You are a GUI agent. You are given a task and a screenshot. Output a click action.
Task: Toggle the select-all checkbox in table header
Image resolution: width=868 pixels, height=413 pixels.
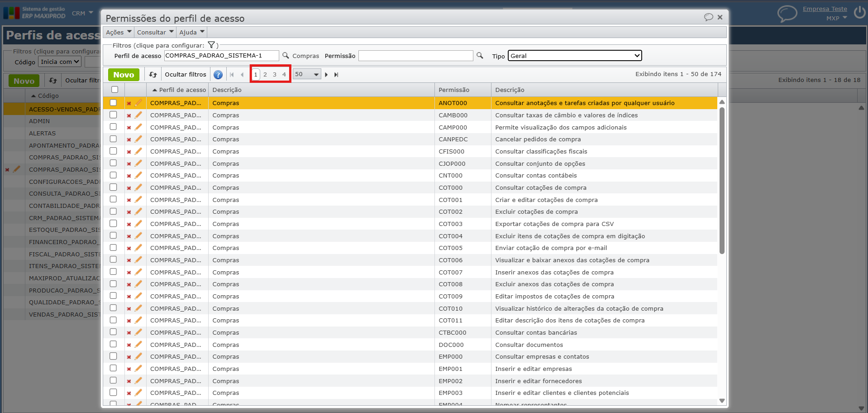pos(114,90)
